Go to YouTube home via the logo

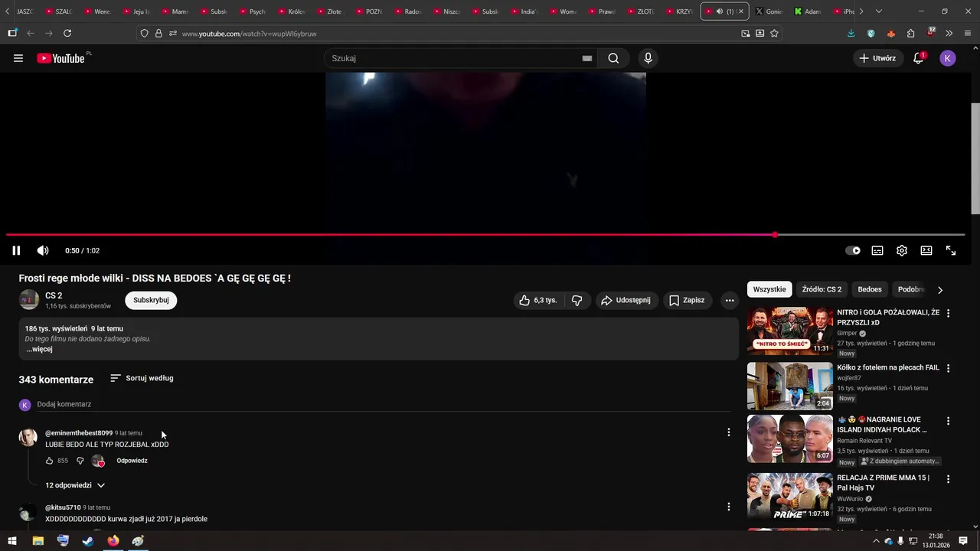pos(61,58)
